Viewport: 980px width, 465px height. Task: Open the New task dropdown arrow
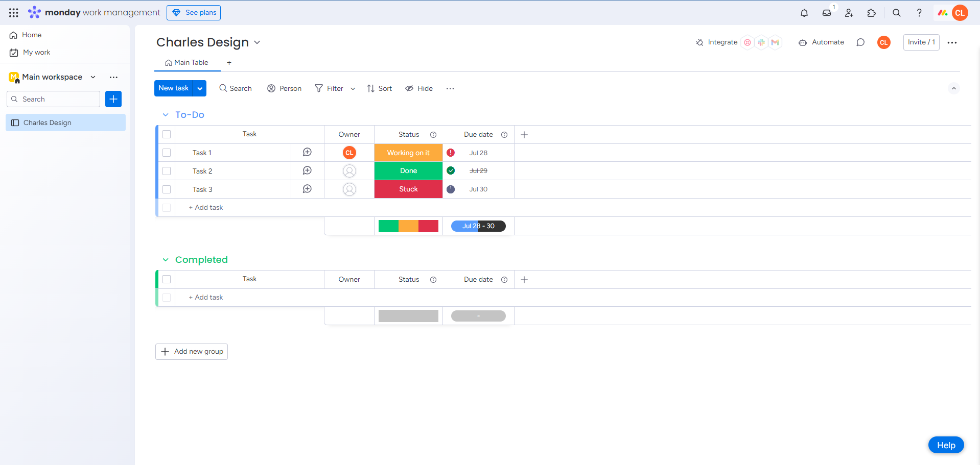click(x=200, y=88)
